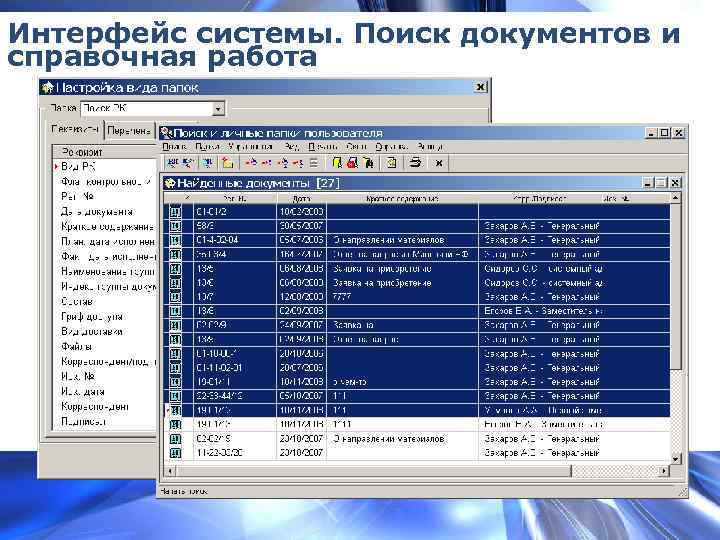Click the document icon in row 01-11-02-01
Image resolution: width=720 pixels, height=540 pixels.
coord(175,368)
